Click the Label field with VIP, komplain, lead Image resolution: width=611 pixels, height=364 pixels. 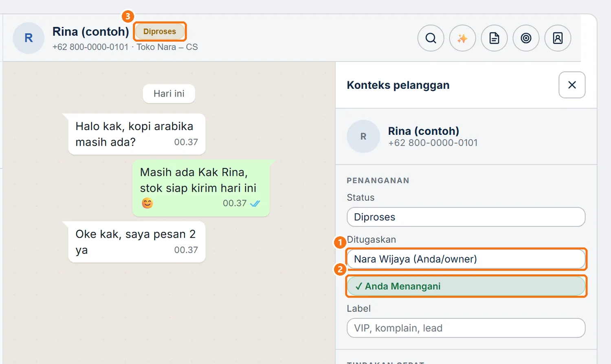(466, 328)
